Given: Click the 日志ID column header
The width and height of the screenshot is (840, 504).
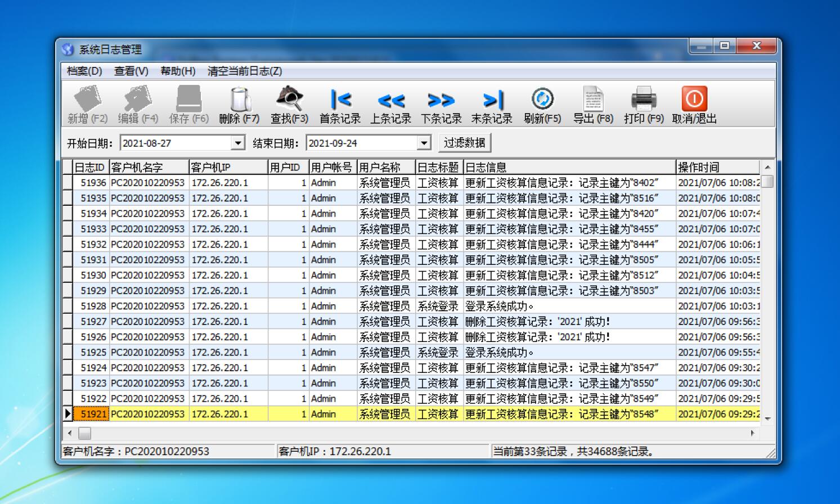Looking at the screenshot, I should click(91, 167).
